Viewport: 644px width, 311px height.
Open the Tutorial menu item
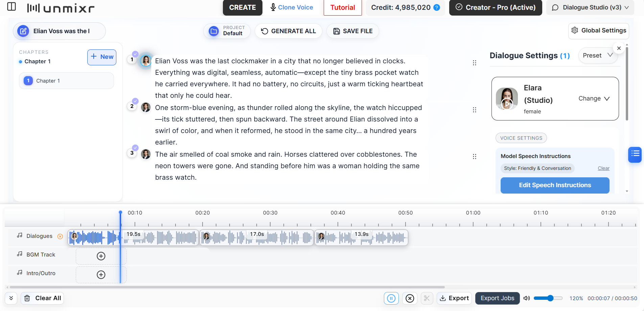click(x=343, y=7)
